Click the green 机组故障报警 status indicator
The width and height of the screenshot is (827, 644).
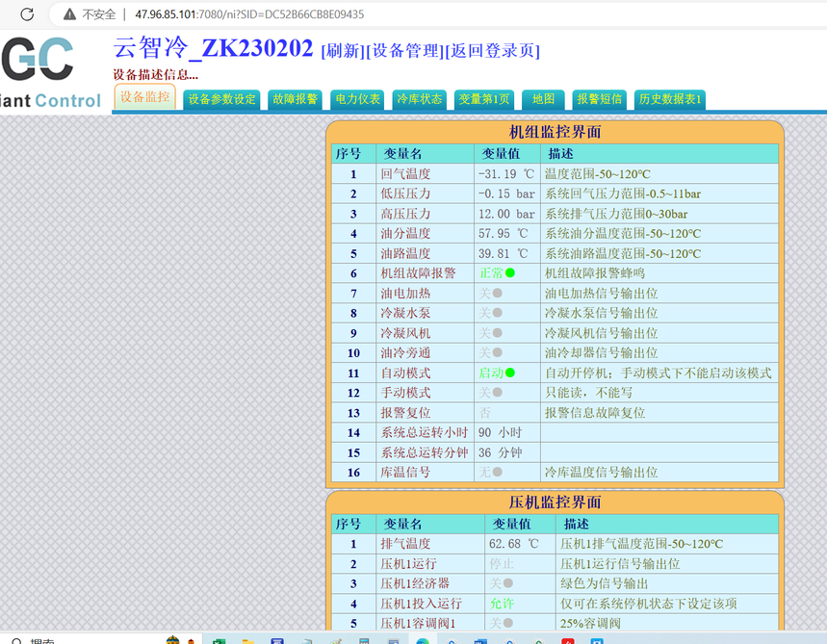point(510,273)
